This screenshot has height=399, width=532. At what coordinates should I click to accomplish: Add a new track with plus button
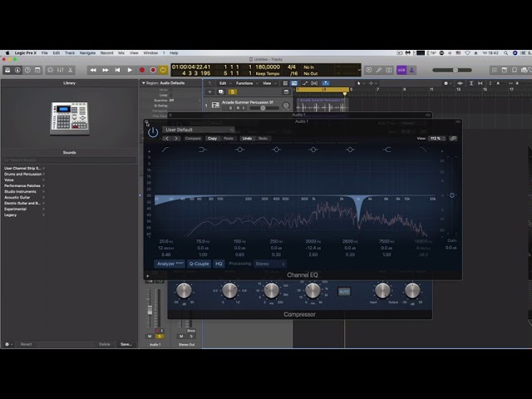pyautogui.click(x=209, y=92)
